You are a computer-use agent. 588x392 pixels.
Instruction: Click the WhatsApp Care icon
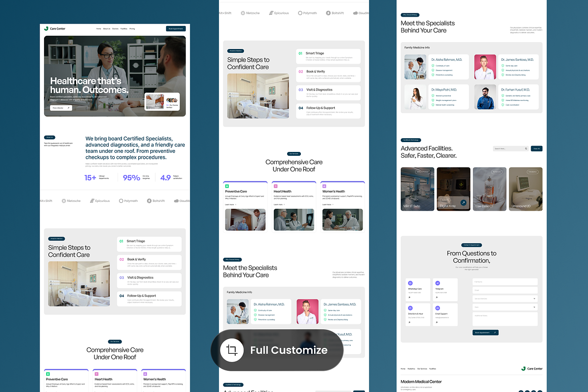pyautogui.click(x=411, y=283)
